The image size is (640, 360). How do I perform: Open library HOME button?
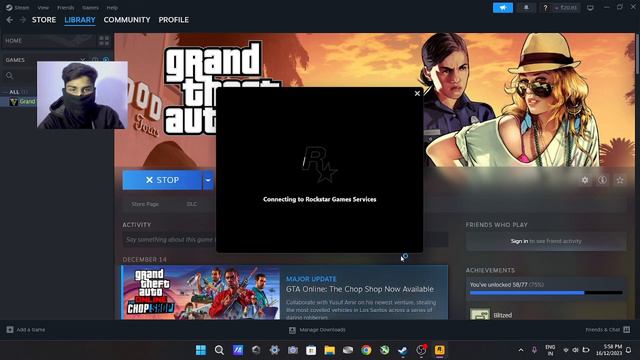pyautogui.click(x=48, y=40)
